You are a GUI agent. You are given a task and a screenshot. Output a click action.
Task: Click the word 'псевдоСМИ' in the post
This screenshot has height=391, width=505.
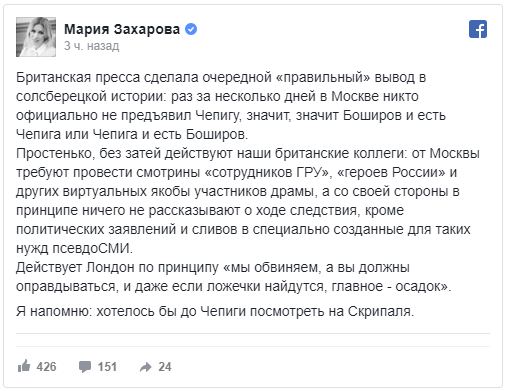tap(93, 248)
